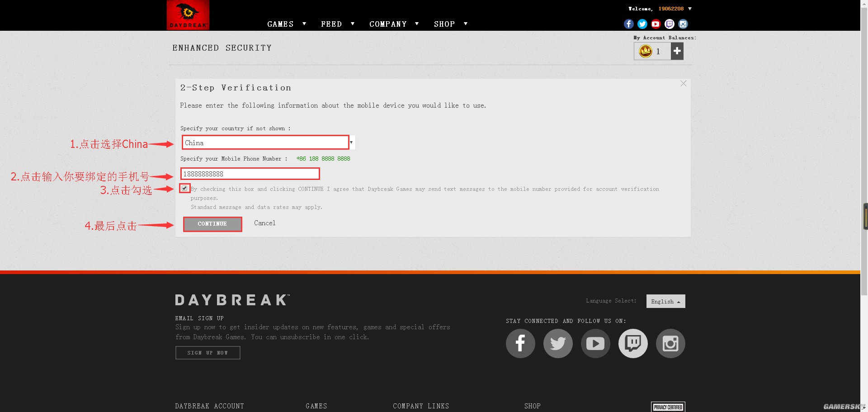Click the SHOP footer heading
Image resolution: width=868 pixels, height=412 pixels.
tap(532, 406)
